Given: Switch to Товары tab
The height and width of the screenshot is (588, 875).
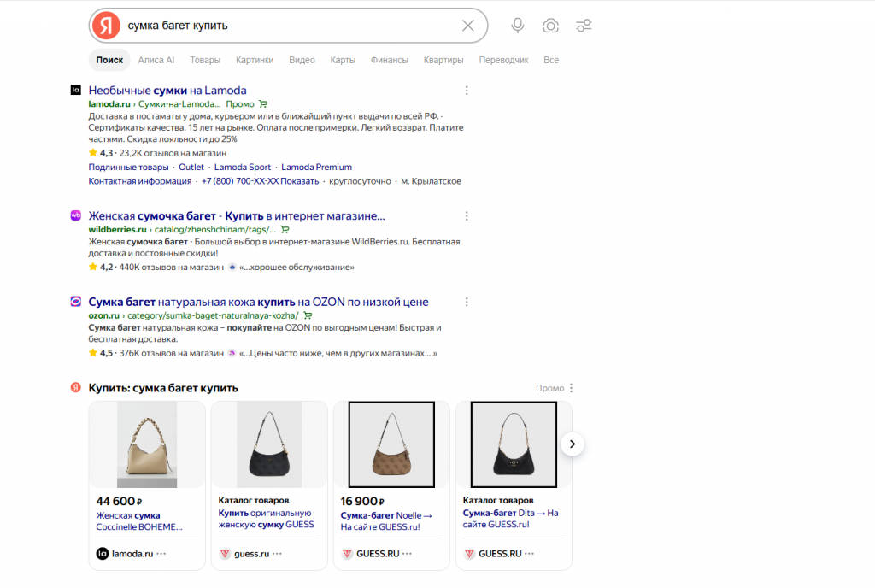Looking at the screenshot, I should (x=205, y=60).
